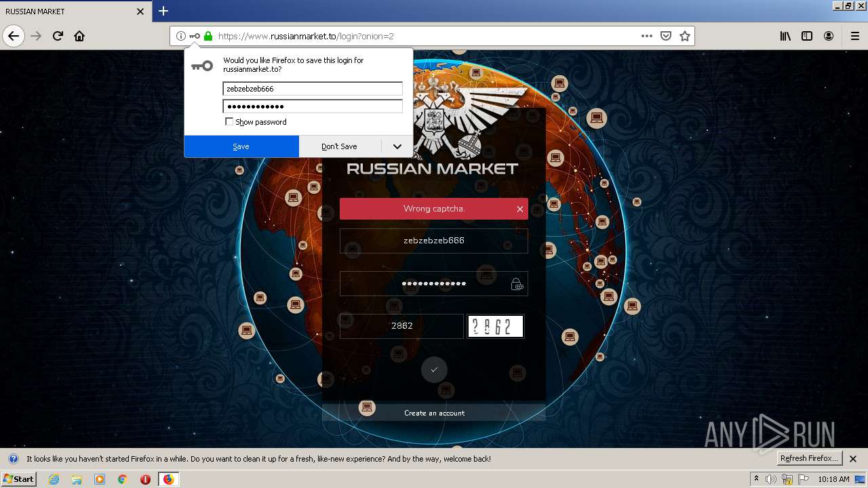The height and width of the screenshot is (488, 868).
Task: Reload the current page
Action: tap(58, 36)
